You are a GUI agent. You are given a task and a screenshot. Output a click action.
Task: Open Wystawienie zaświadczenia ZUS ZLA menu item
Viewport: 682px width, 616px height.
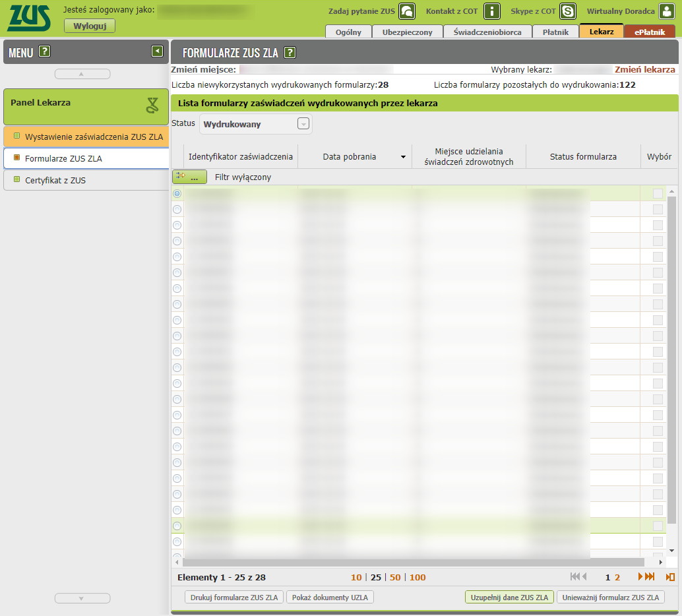pos(86,137)
